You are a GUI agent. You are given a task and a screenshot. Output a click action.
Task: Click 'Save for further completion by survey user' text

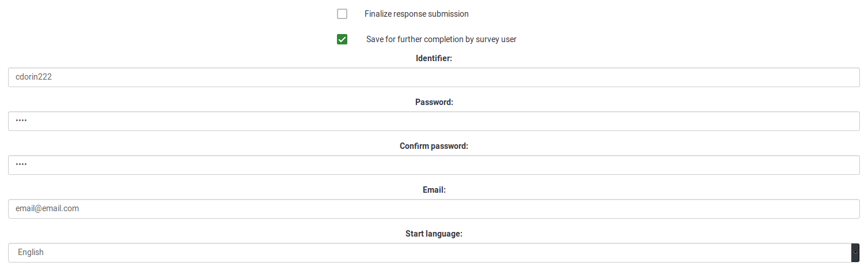coord(441,39)
